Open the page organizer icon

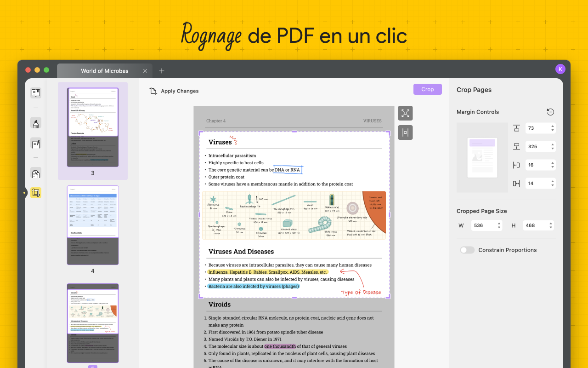[36, 173]
